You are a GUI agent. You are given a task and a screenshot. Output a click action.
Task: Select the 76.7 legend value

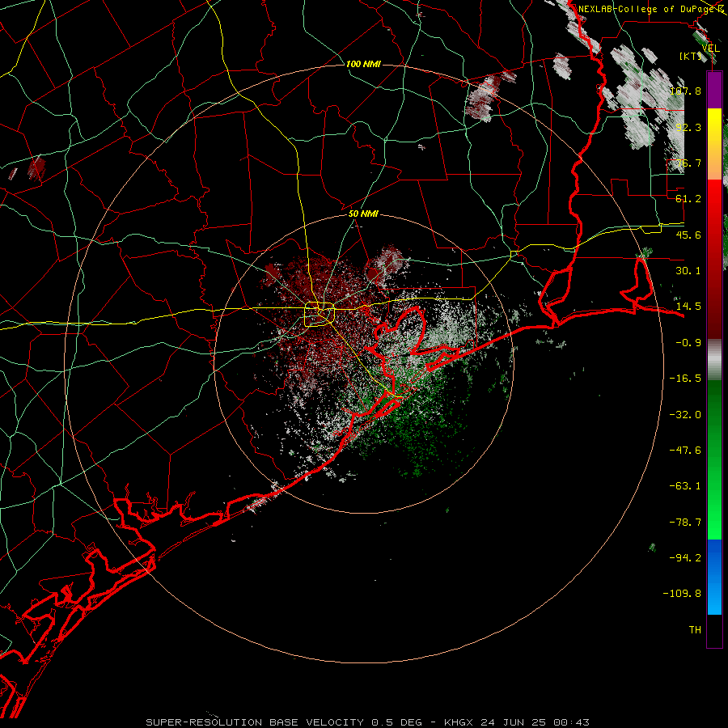[688, 163]
